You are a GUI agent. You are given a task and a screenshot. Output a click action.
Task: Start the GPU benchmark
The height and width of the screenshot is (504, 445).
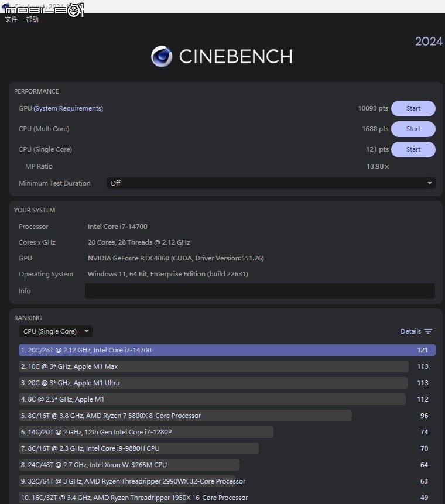pyautogui.click(x=413, y=108)
